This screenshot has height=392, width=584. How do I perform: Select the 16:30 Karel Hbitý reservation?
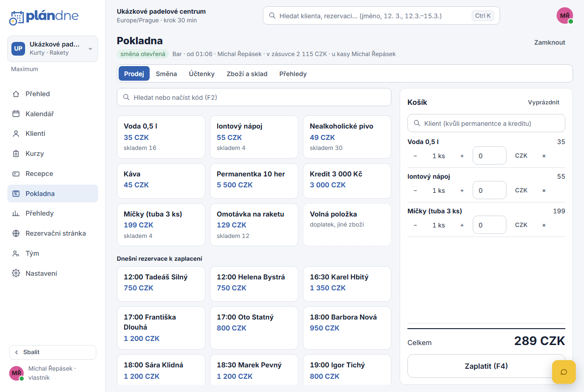tap(347, 284)
